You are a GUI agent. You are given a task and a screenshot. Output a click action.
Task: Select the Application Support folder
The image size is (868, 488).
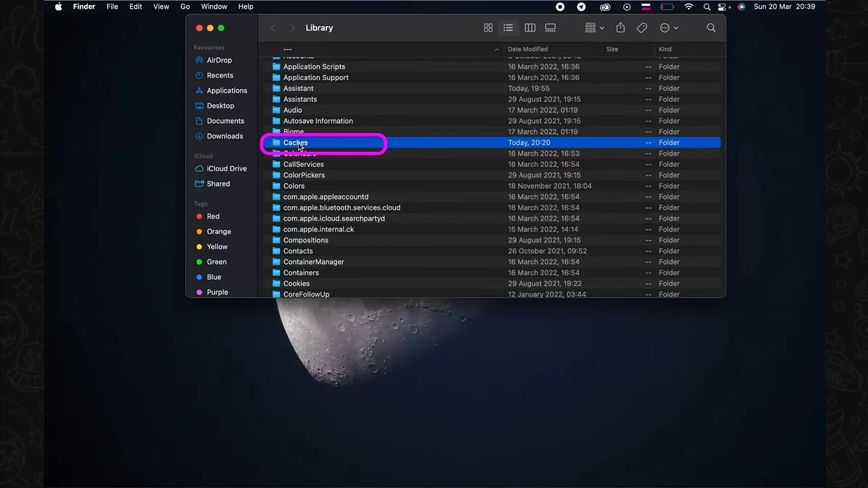315,78
